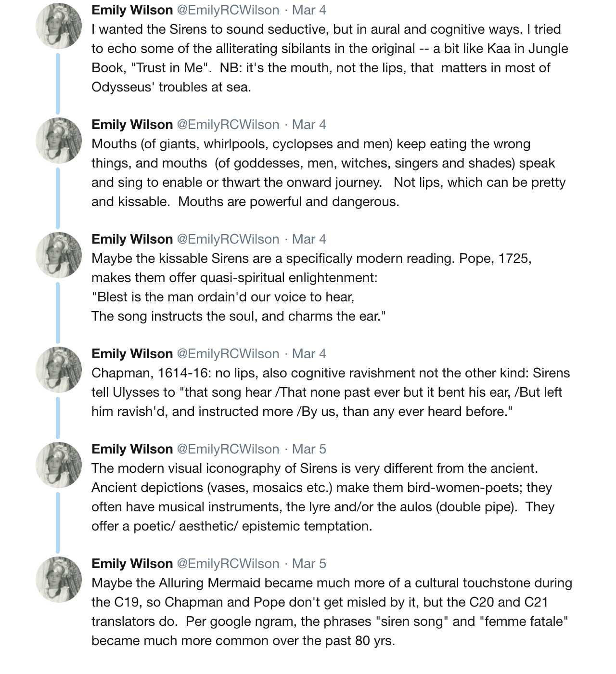Screen dimensions: 616x674
Task: Open the @EmilyRCWilson handle on the "Mouths (of giants" tweet
Action: (x=228, y=125)
